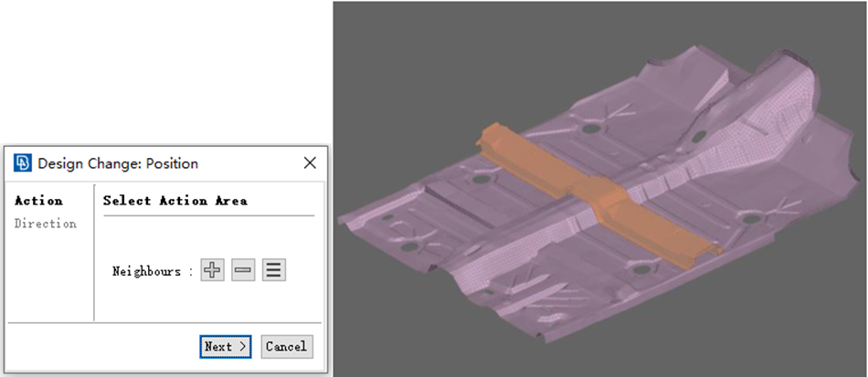The height and width of the screenshot is (377, 868).
Task: Click the minus icon to remove neighbours
Action: click(x=243, y=270)
